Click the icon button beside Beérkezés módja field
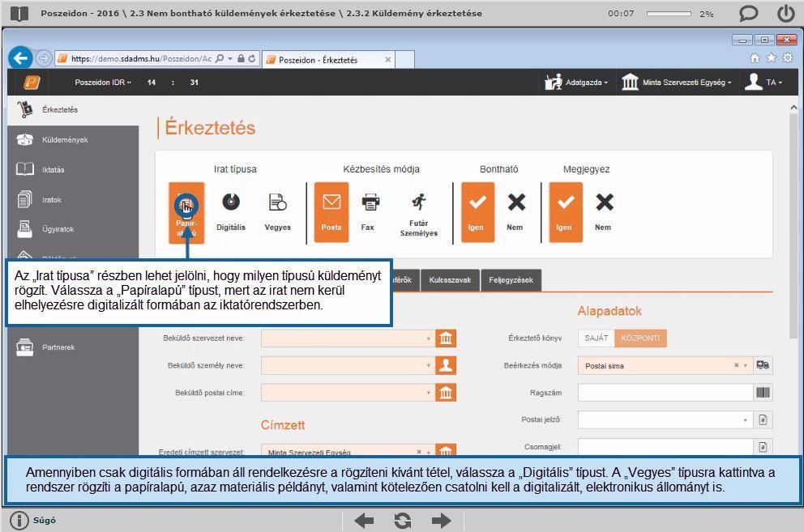Screen dimensions: 804x532 tap(763, 365)
